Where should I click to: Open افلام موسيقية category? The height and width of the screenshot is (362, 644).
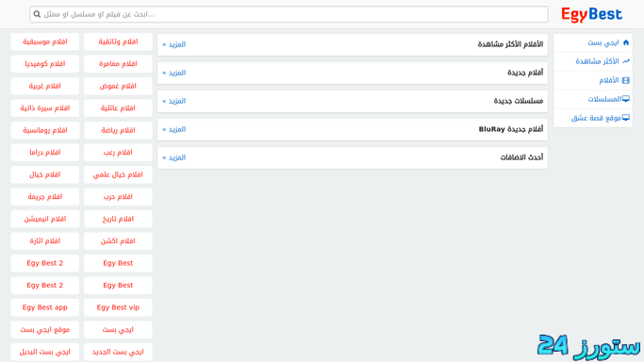[44, 41]
